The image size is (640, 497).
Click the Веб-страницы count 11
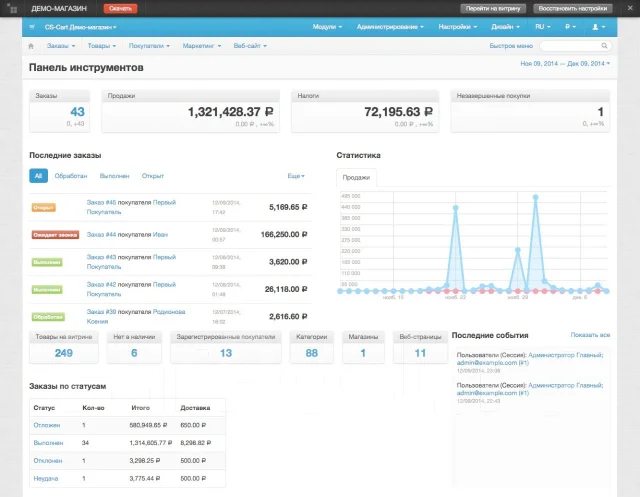click(x=420, y=353)
